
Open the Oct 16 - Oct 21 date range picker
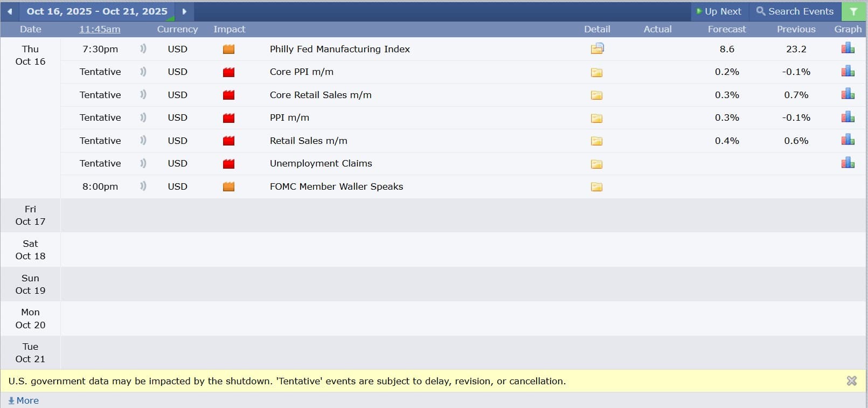pos(97,11)
